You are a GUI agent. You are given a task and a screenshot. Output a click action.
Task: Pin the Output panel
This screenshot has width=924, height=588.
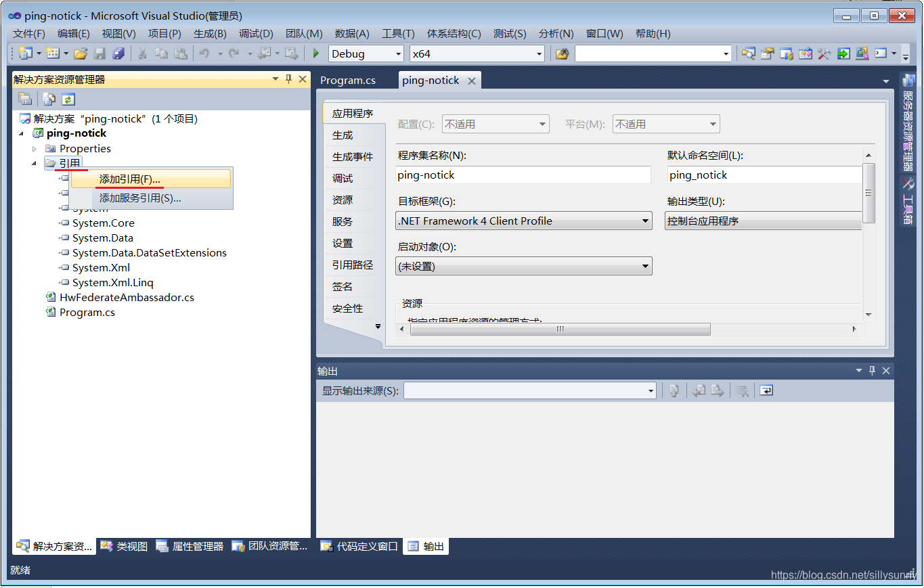tap(872, 370)
